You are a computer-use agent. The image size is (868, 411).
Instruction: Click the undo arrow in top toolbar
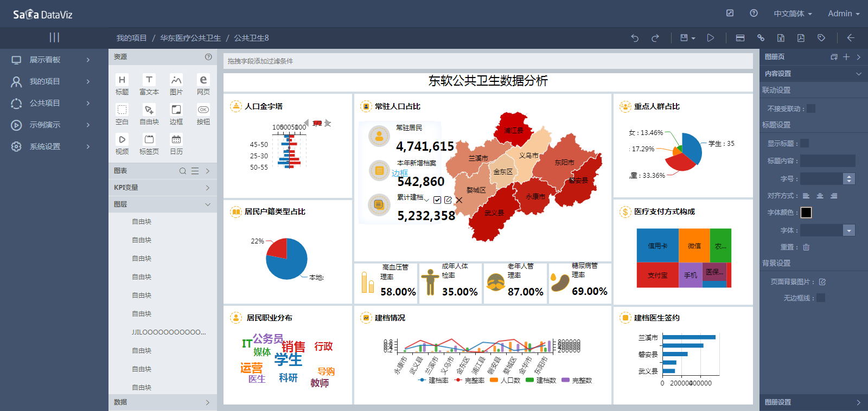635,38
